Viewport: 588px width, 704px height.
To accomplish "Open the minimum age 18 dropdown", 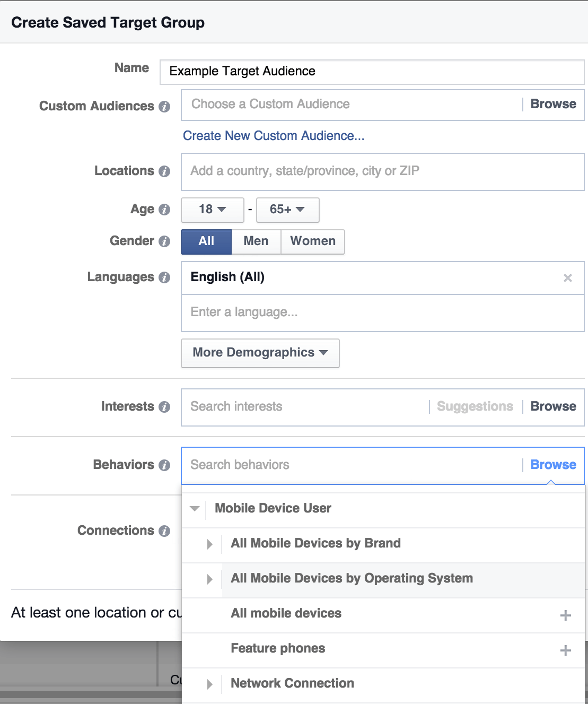I will click(212, 210).
